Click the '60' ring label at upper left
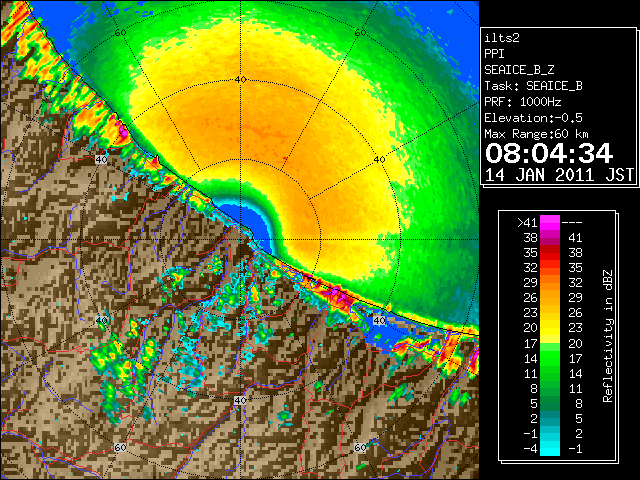 pyautogui.click(x=120, y=33)
